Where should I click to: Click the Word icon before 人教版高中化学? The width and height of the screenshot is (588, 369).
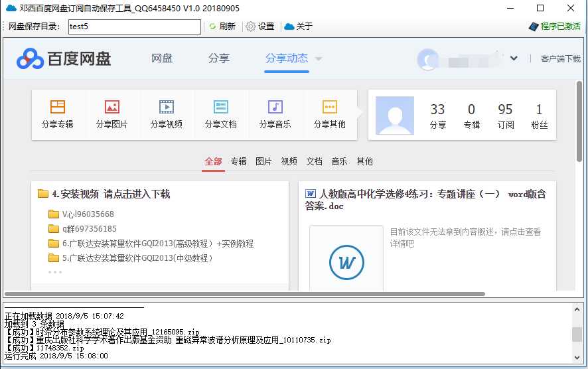tap(311, 194)
